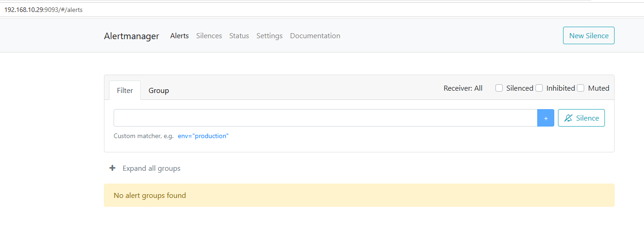
Task: Switch to the Filter tab
Action: [125, 90]
